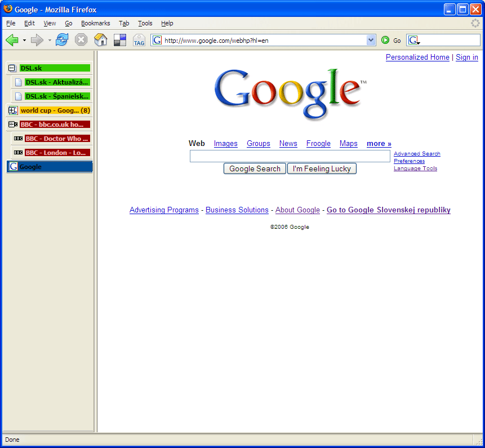This screenshot has width=485, height=448.
Task: Click the Google Search button
Action: point(255,168)
